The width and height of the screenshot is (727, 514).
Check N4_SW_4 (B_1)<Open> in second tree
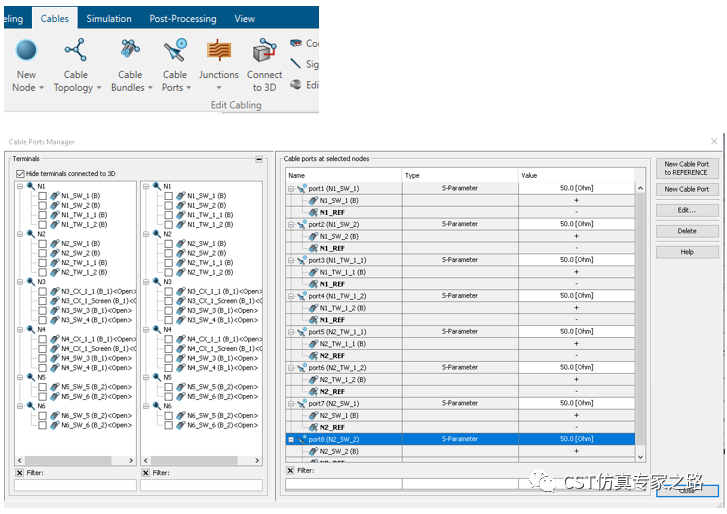[x=168, y=368]
